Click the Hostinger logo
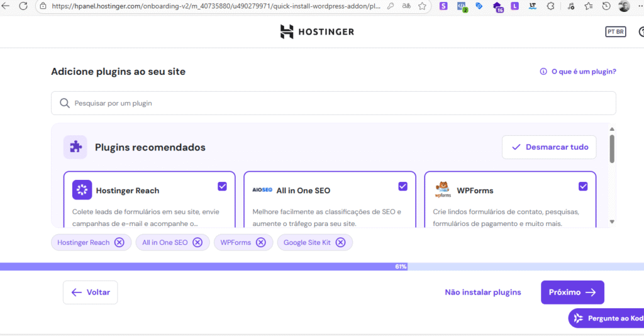644x336 pixels. coord(317,31)
